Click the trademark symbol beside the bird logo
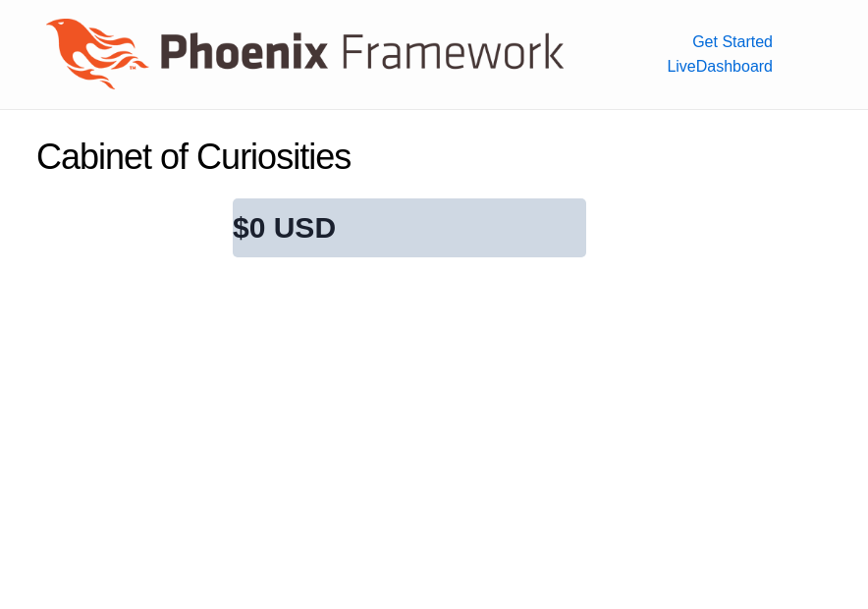Viewport: 868px width, 609px height. (133, 68)
